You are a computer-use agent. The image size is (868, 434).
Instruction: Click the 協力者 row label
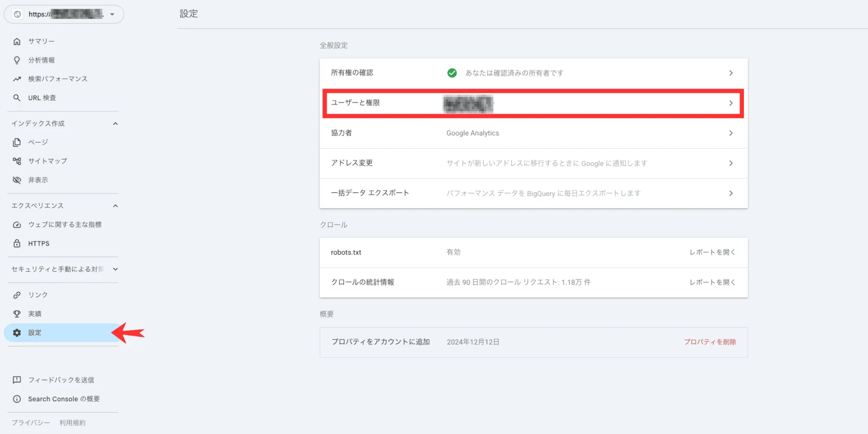342,133
